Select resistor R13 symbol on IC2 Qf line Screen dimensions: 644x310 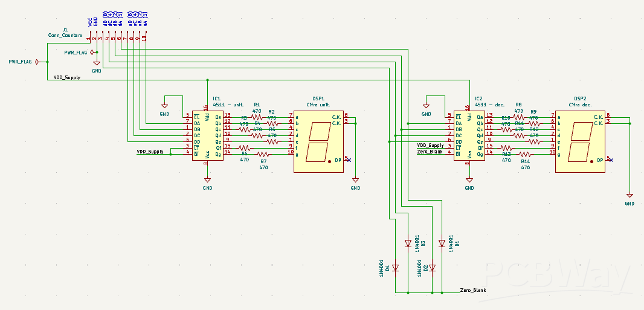[506, 148]
